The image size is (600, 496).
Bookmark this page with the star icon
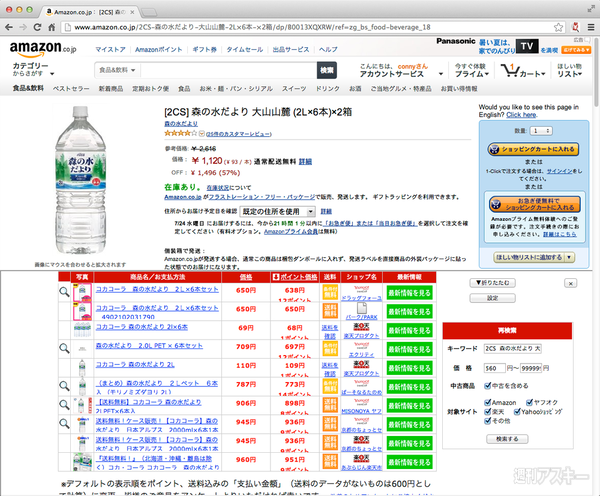558,27
